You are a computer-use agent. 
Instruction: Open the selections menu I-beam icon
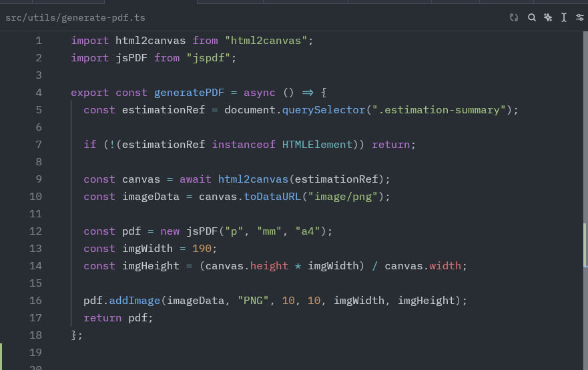[563, 17]
